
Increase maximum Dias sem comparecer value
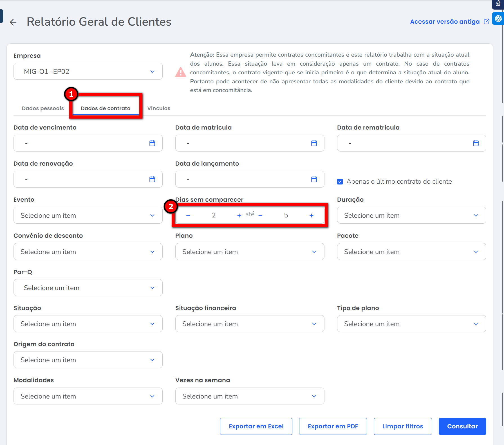coord(312,215)
